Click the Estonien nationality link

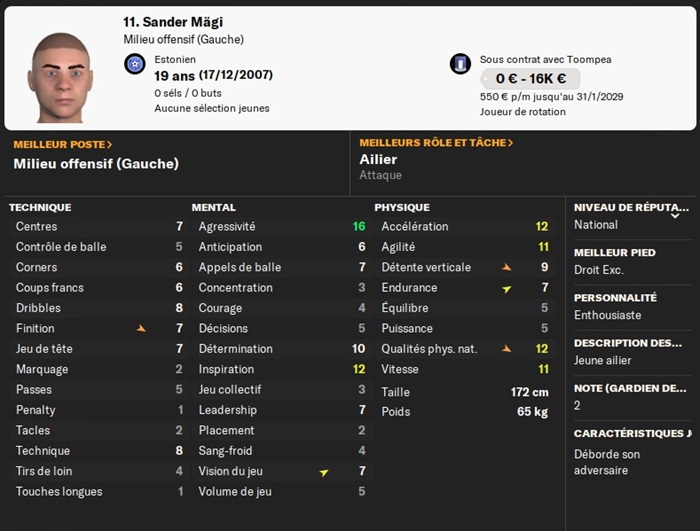pyautogui.click(x=177, y=59)
